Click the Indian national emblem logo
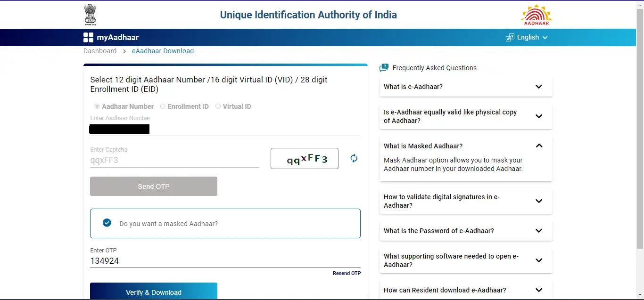The width and height of the screenshot is (644, 300). (x=90, y=15)
